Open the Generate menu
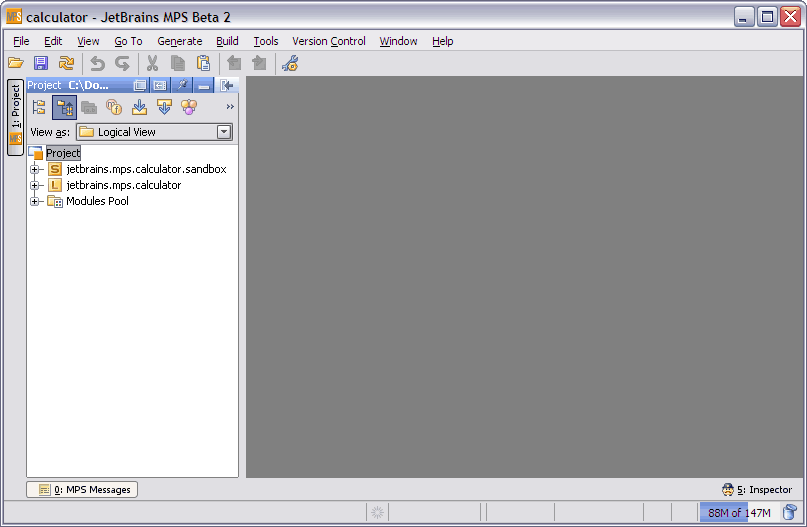Viewport: 807px width, 527px height. [179, 41]
